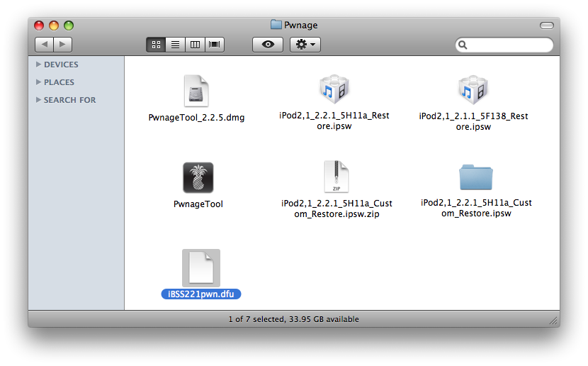588x366 pixels.
Task: Expand the DEVICES sidebar section
Action: point(38,65)
